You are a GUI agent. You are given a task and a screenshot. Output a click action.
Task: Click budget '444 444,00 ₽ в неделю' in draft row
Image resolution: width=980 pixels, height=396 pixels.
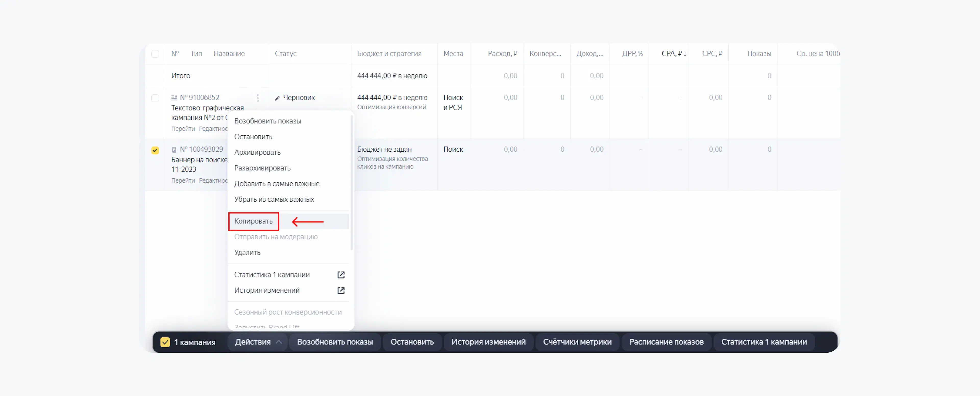pyautogui.click(x=392, y=98)
